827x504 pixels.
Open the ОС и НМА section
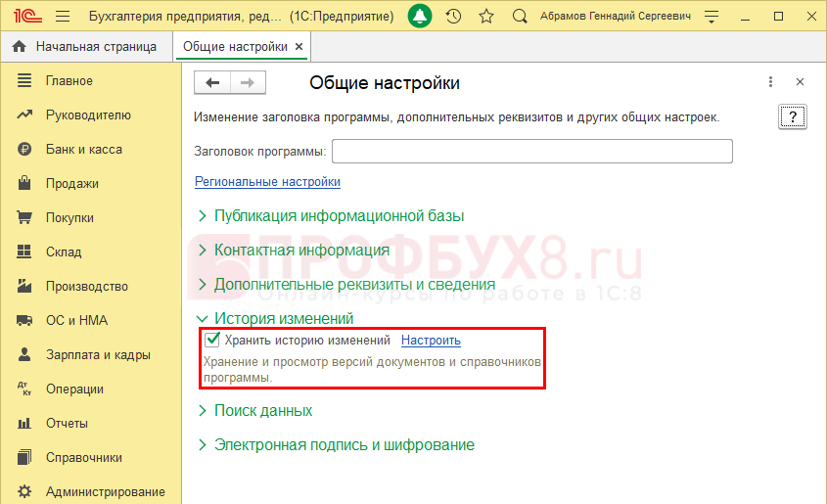(x=76, y=321)
